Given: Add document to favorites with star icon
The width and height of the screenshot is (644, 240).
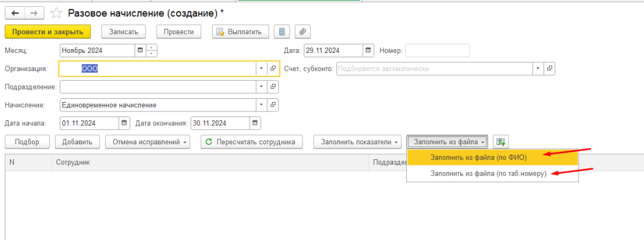Looking at the screenshot, I should [56, 14].
